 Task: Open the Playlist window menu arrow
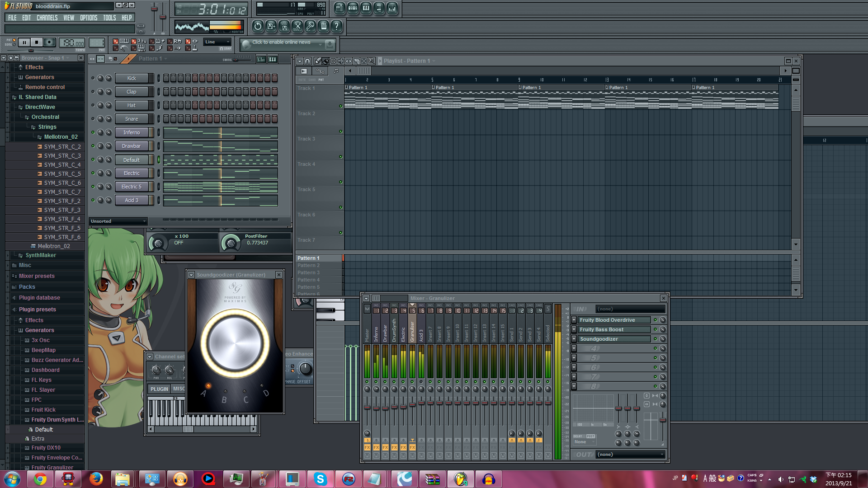(x=300, y=61)
